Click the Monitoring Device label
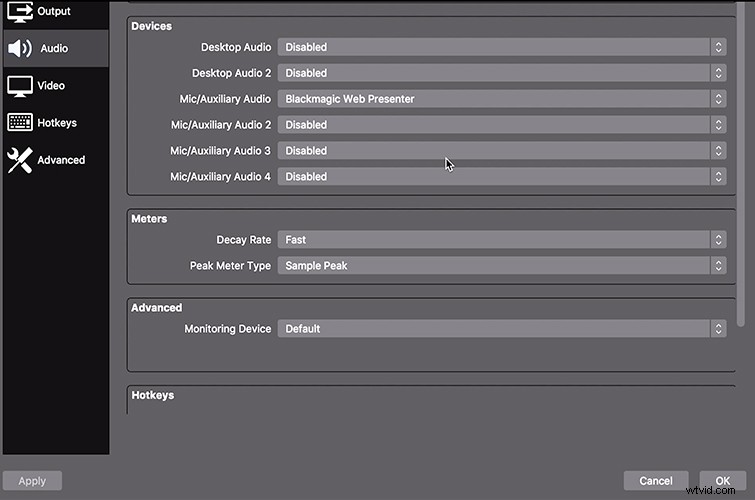 228,329
